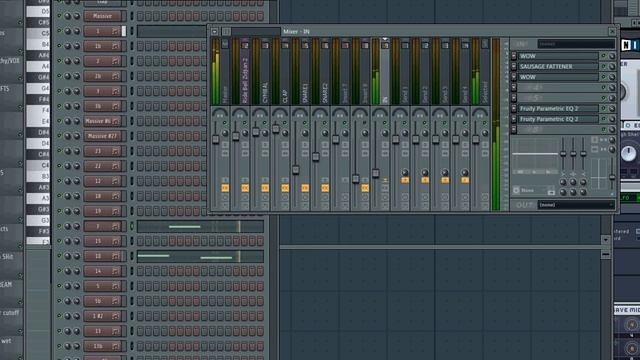
Task: Mute the SNARE2 mixer track LED
Action: (325, 123)
